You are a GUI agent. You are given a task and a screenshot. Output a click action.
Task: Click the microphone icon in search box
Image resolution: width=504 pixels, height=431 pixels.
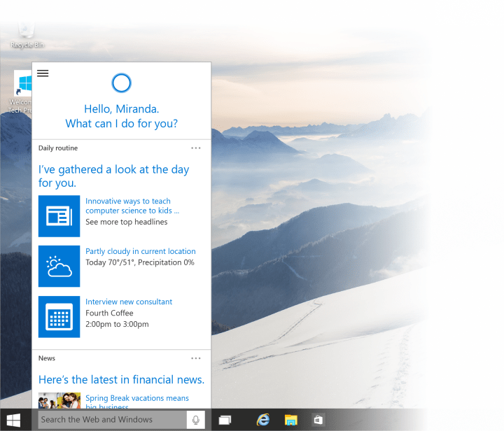coord(195,420)
